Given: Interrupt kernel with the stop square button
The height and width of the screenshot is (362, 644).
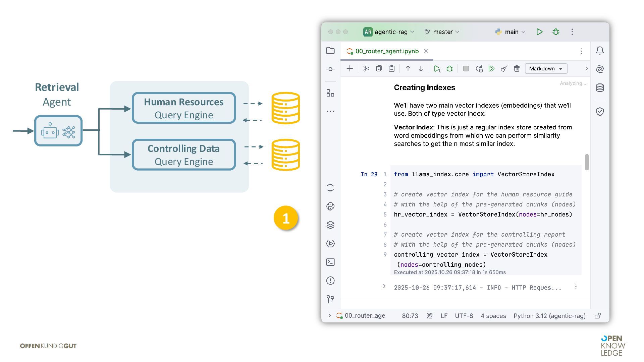Looking at the screenshot, I should point(466,69).
